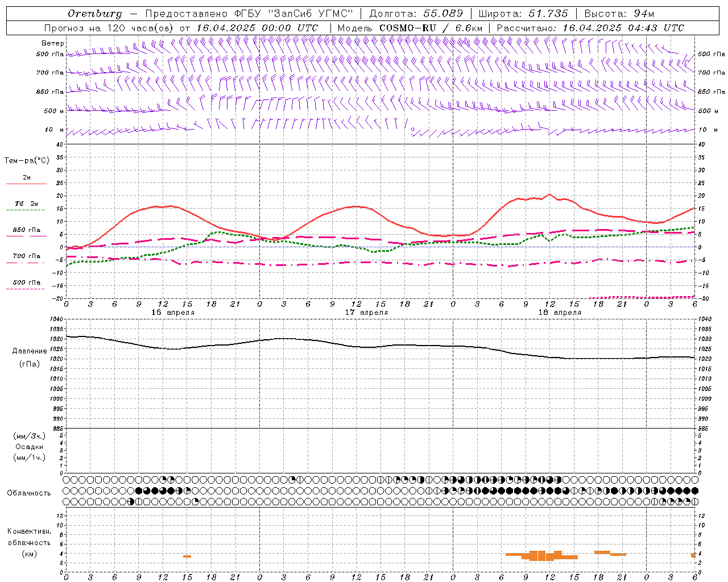Select the Прогноз на 120 часа(ов) text
Image resolution: width=728 pixels, height=582 pixels.
point(109,28)
